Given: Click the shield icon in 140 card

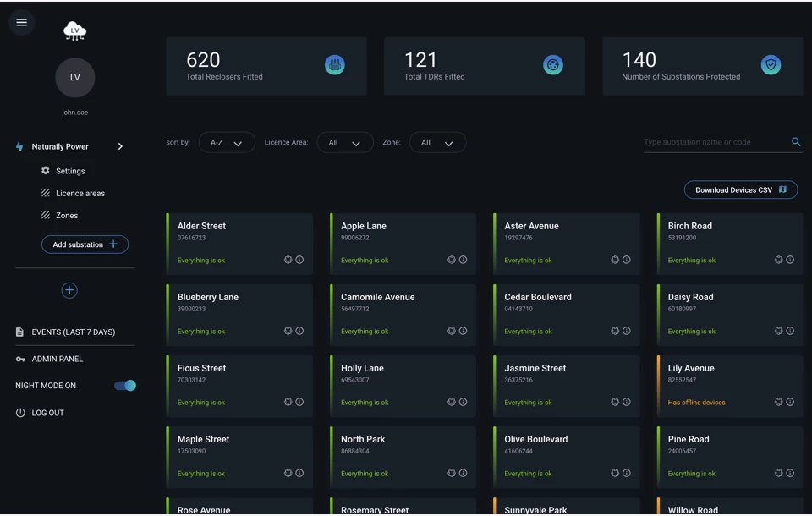Looking at the screenshot, I should (x=771, y=65).
